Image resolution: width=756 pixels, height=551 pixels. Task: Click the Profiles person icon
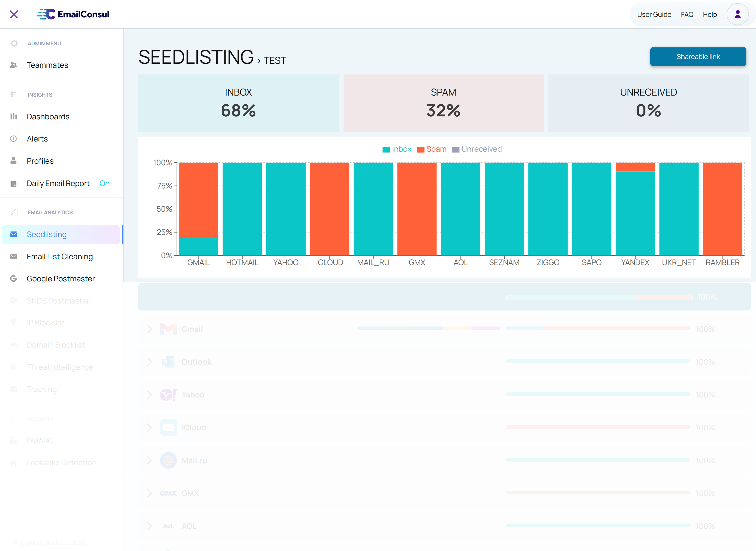click(x=13, y=161)
